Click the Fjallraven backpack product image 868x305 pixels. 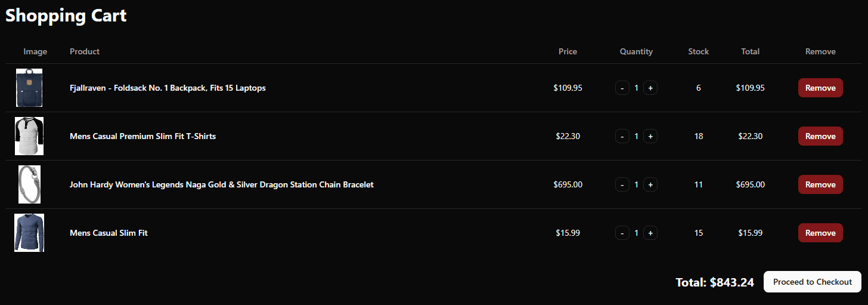29,88
